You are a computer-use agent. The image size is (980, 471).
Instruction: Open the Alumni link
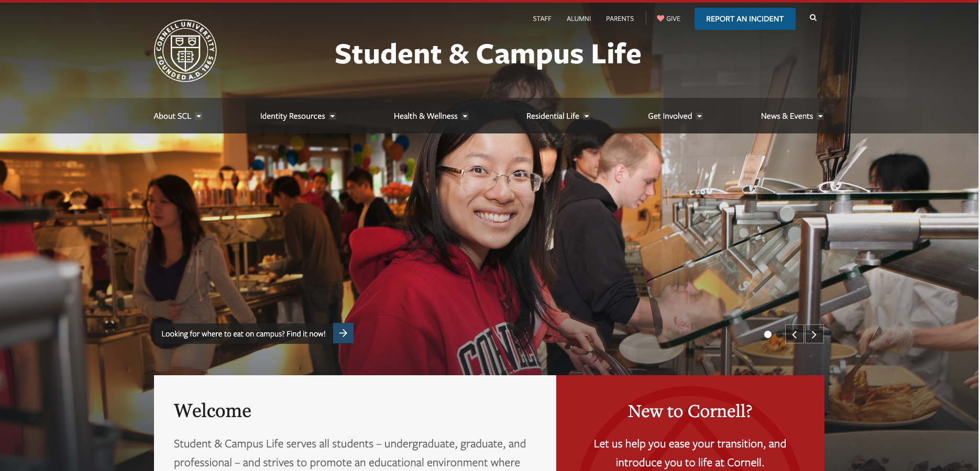pyautogui.click(x=579, y=19)
